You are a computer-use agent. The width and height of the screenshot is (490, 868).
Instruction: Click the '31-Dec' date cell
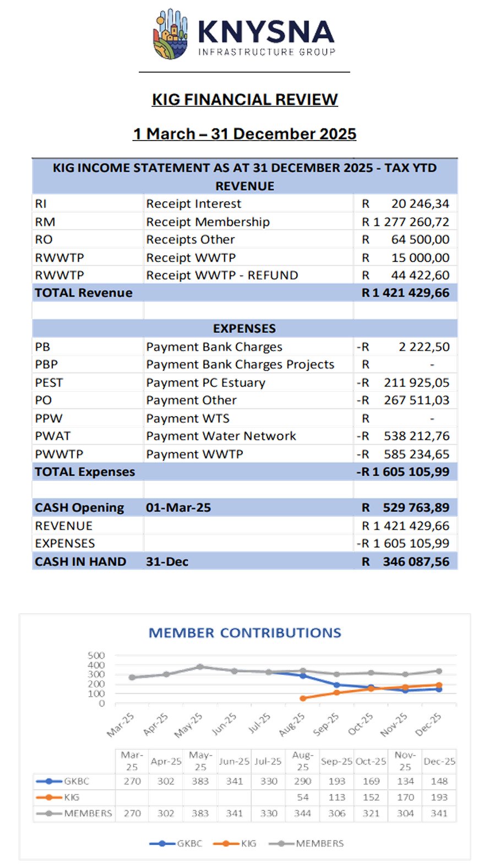pos(167,562)
